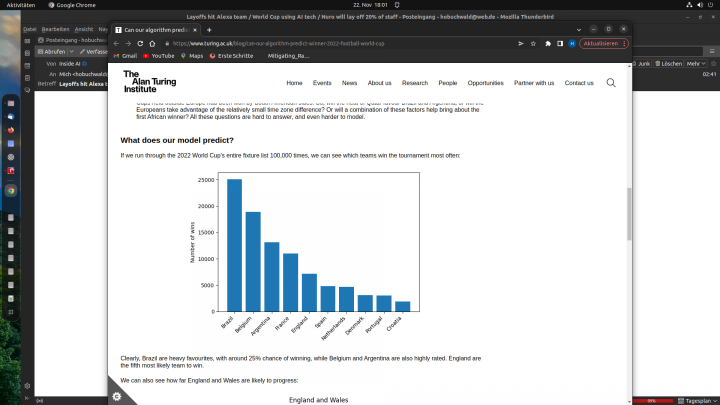Open a new tab with the plus icon
720x405 pixels.
[209, 30]
